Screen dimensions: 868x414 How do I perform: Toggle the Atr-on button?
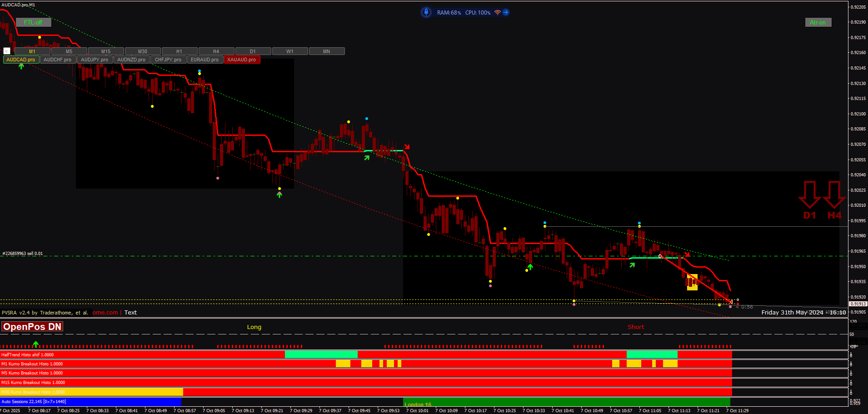(x=818, y=22)
